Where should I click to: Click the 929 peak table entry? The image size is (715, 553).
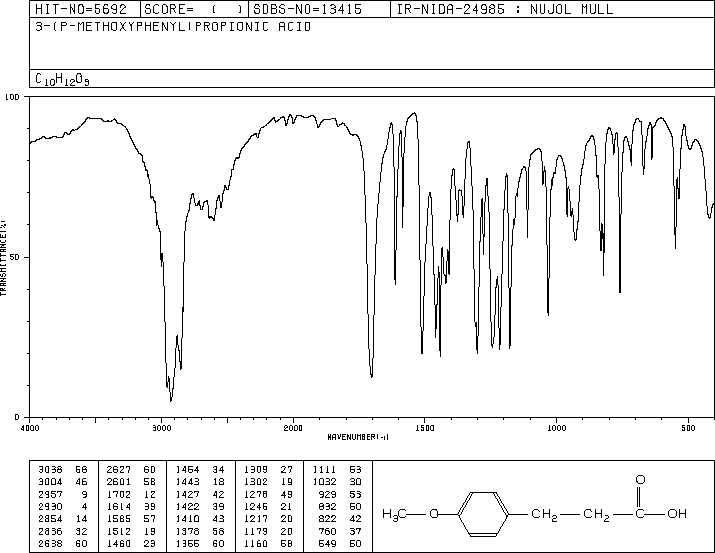[x=340, y=494]
